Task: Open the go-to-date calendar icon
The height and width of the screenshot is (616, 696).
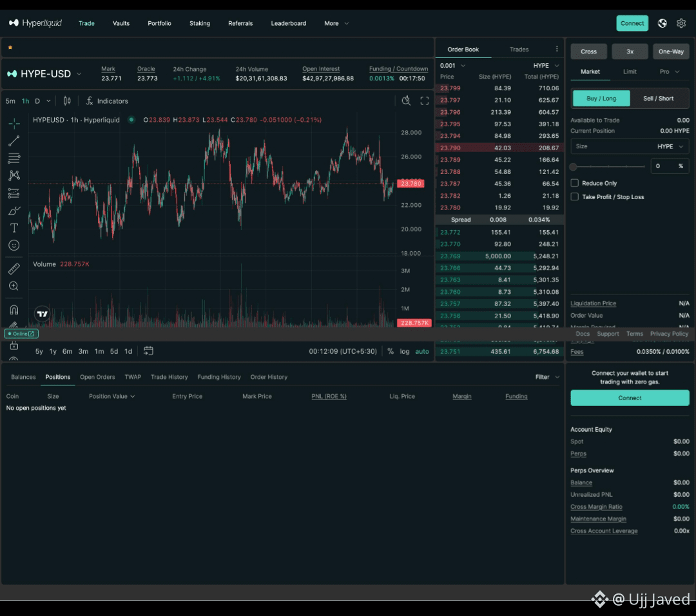Action: pyautogui.click(x=148, y=351)
